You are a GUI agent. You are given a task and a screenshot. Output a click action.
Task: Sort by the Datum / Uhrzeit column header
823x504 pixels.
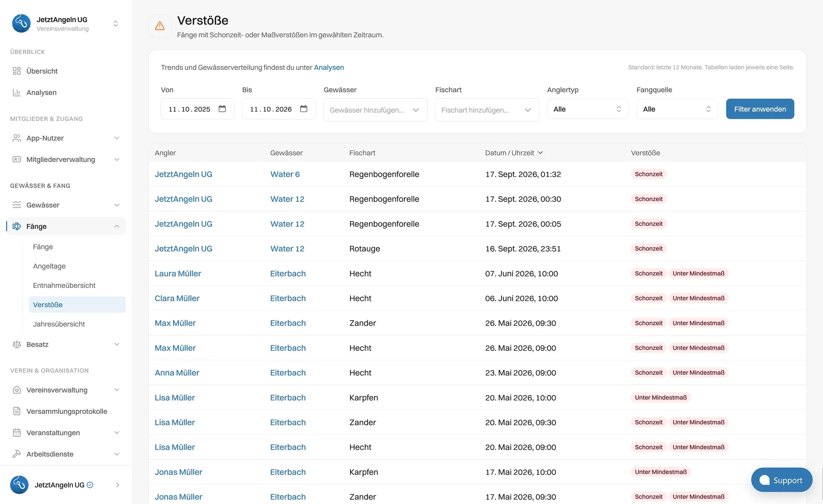click(x=514, y=153)
